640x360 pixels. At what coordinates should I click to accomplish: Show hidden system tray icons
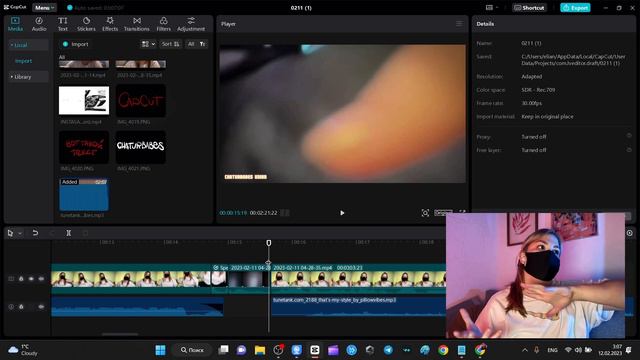coord(525,350)
